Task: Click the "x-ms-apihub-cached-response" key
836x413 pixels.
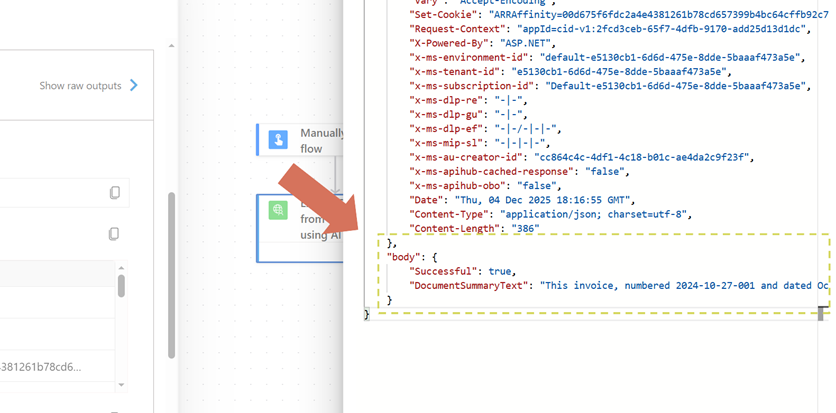Action: coord(492,172)
